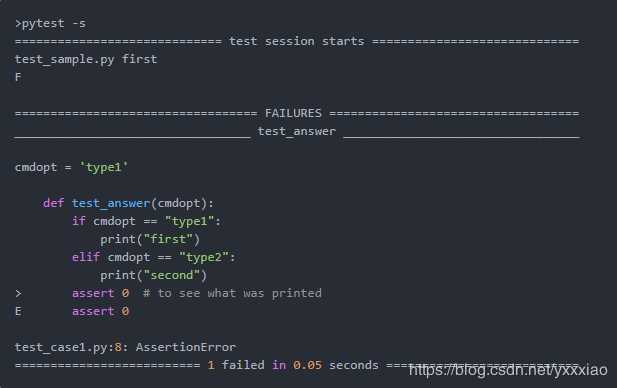Image resolution: width=617 pixels, height=388 pixels.
Task: Click the 'def' keyword
Action: pos(54,203)
